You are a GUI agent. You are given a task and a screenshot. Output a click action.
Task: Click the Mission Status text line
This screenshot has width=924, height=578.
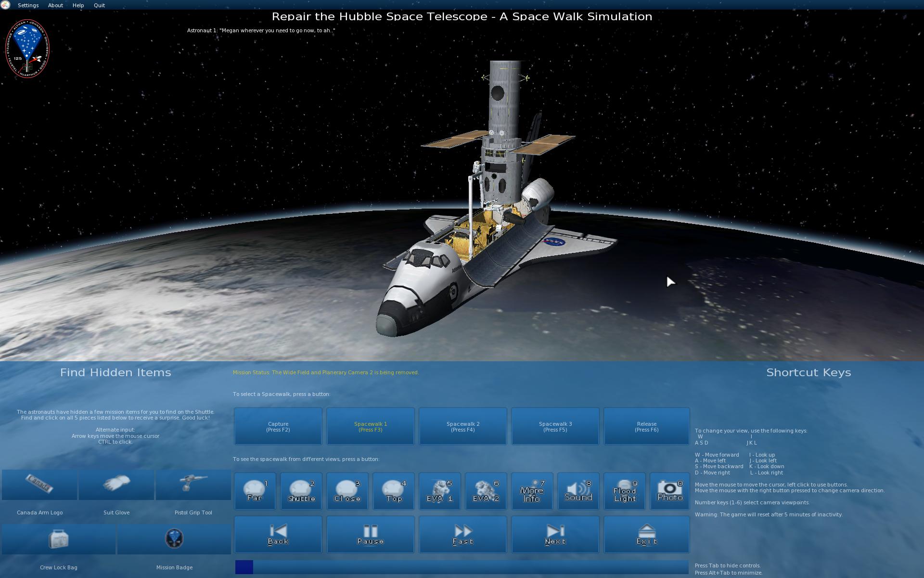326,372
